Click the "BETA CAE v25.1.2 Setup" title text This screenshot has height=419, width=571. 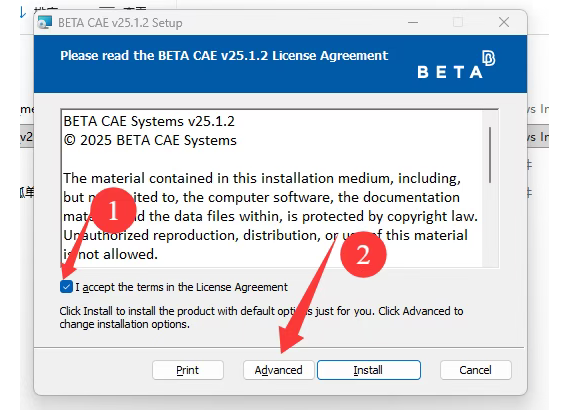120,23
